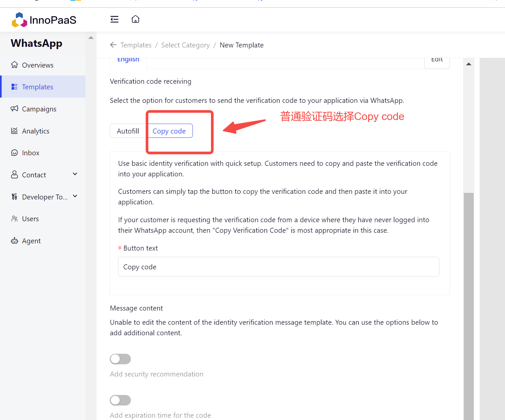Viewport: 505px width, 420px height.
Task: Click the Users people icon
Action: click(x=15, y=219)
